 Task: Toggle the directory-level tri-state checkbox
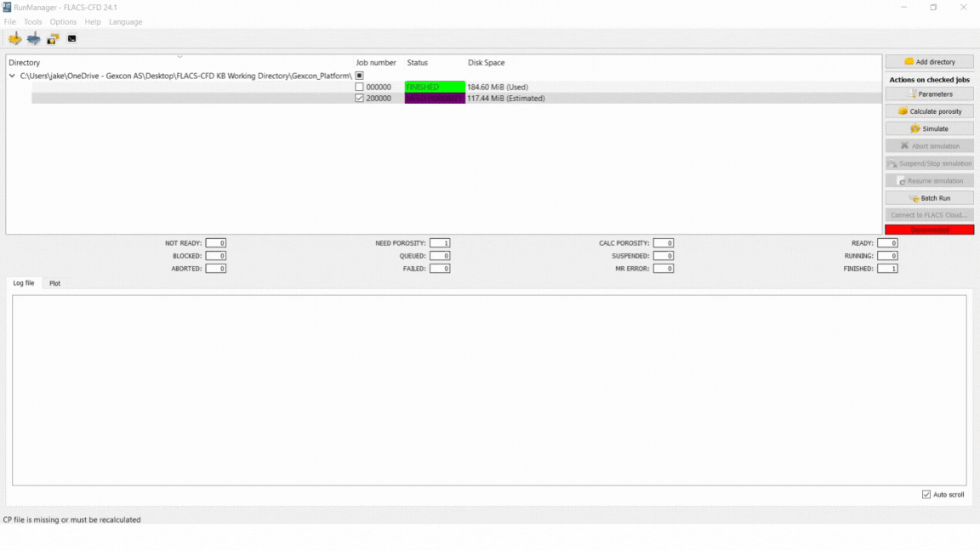[359, 76]
